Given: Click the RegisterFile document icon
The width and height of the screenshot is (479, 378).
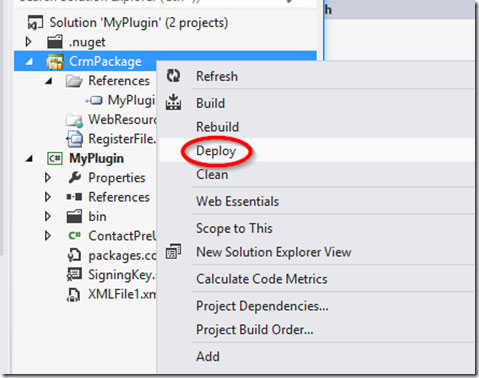Looking at the screenshot, I should [x=74, y=139].
